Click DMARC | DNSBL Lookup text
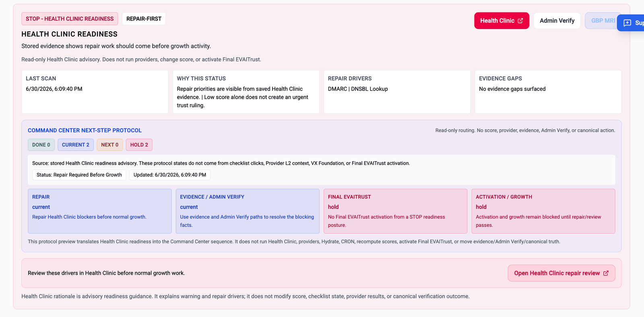Viewport: 644px width, 317px height. tap(358, 89)
